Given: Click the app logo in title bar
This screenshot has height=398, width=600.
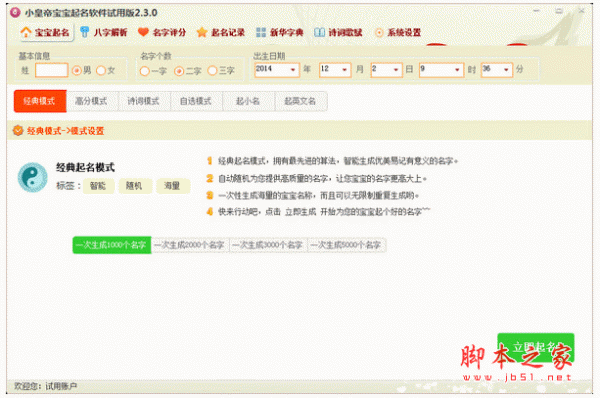Looking at the screenshot, I should tap(15, 13).
